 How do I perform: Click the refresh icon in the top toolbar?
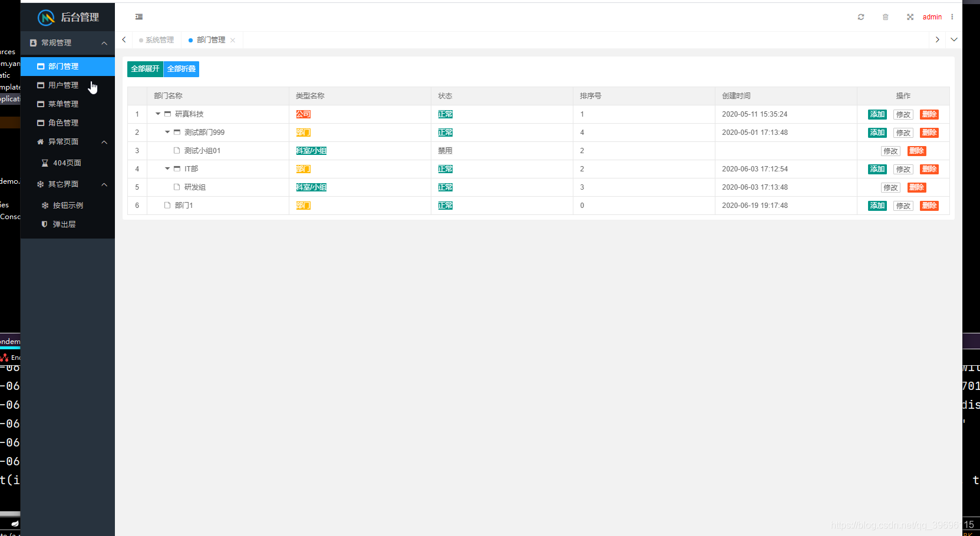(x=860, y=17)
